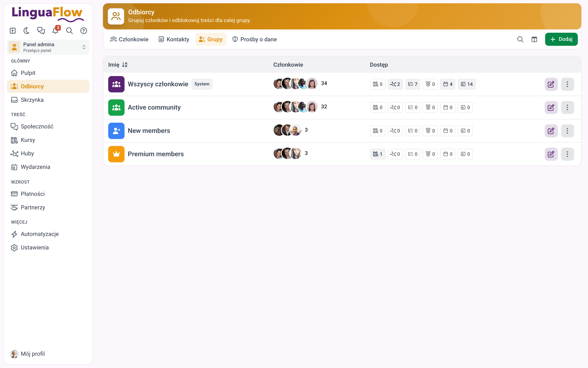This screenshot has width=588, height=368.
Task: Open Huby in sidebar
Action: click(x=48, y=154)
